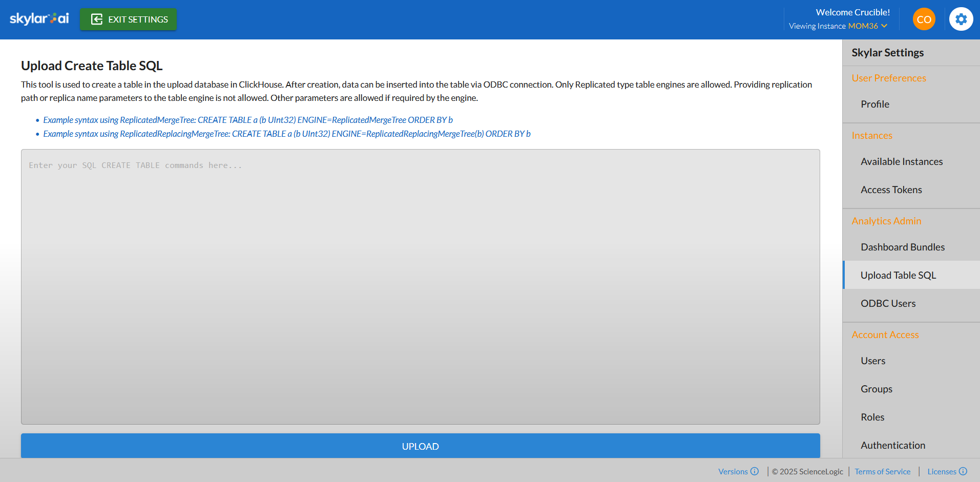Open Dashboard Bundles under Analytics Admin
Image resolution: width=980 pixels, height=482 pixels.
pyautogui.click(x=903, y=247)
